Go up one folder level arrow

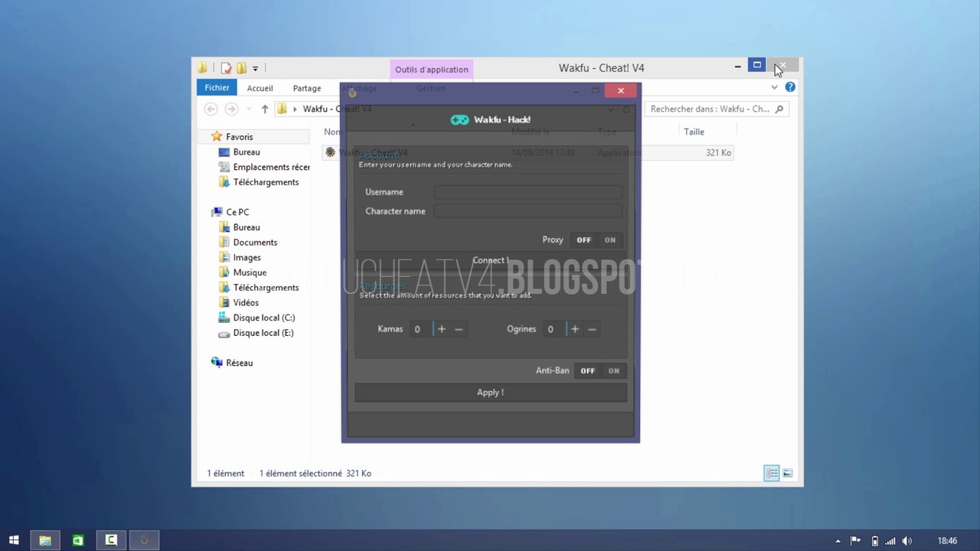click(x=265, y=109)
